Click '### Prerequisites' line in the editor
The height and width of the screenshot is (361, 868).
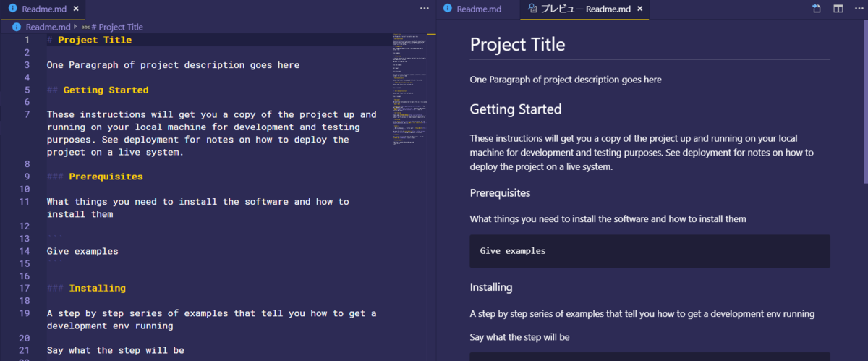click(95, 177)
